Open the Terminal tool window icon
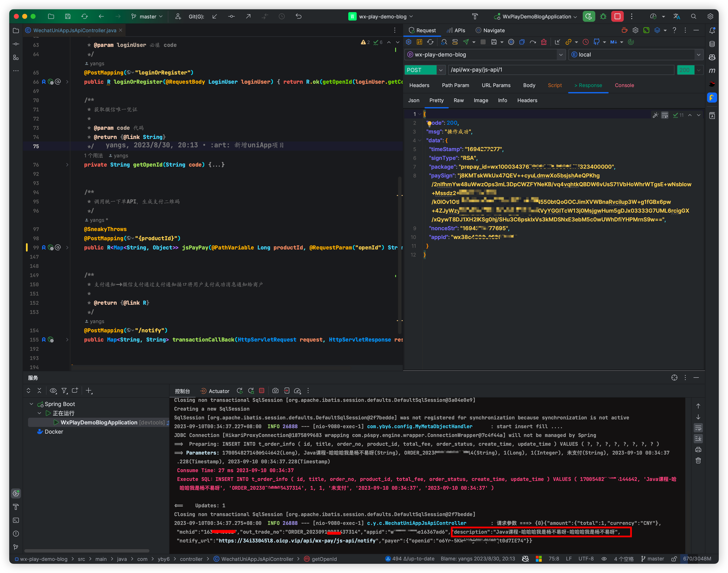 tap(16, 520)
